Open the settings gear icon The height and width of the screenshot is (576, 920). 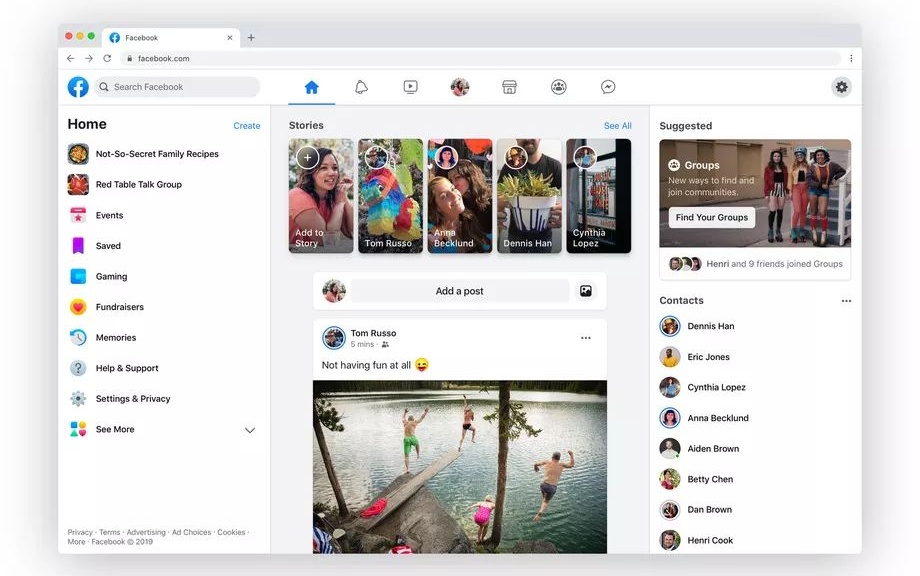(x=841, y=87)
